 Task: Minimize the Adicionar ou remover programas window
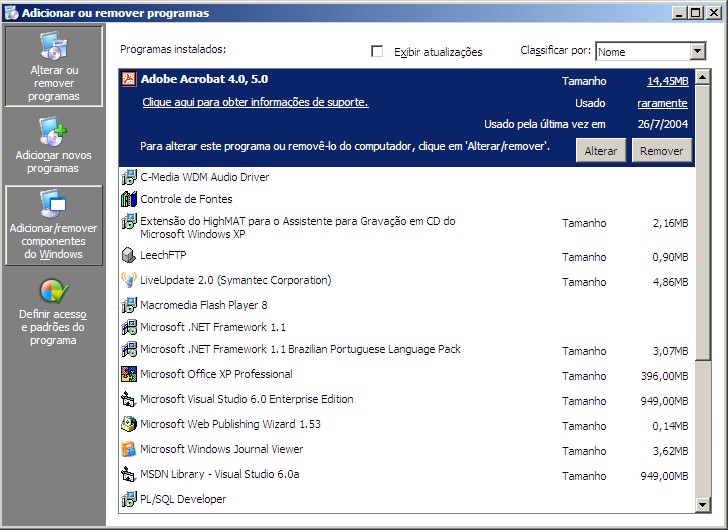click(x=680, y=13)
